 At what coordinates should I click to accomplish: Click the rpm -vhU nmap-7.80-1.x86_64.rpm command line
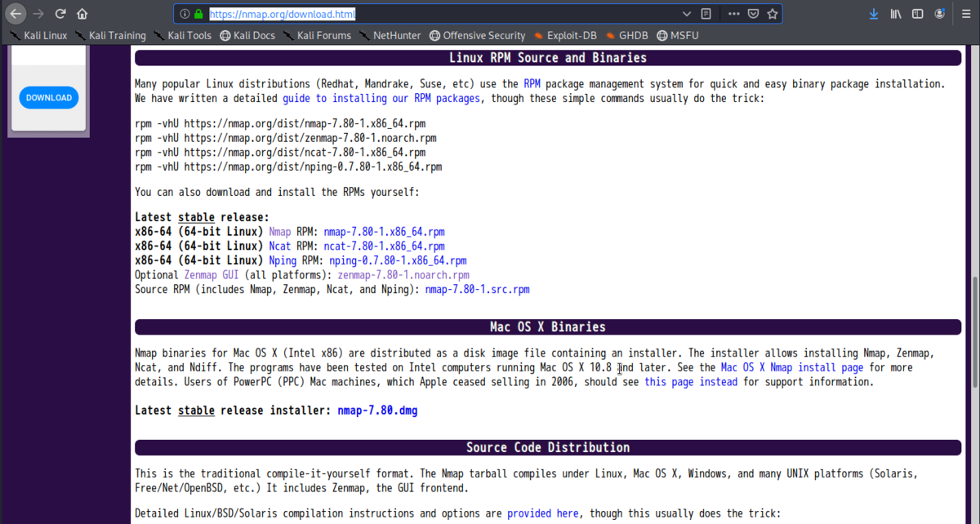pos(280,124)
